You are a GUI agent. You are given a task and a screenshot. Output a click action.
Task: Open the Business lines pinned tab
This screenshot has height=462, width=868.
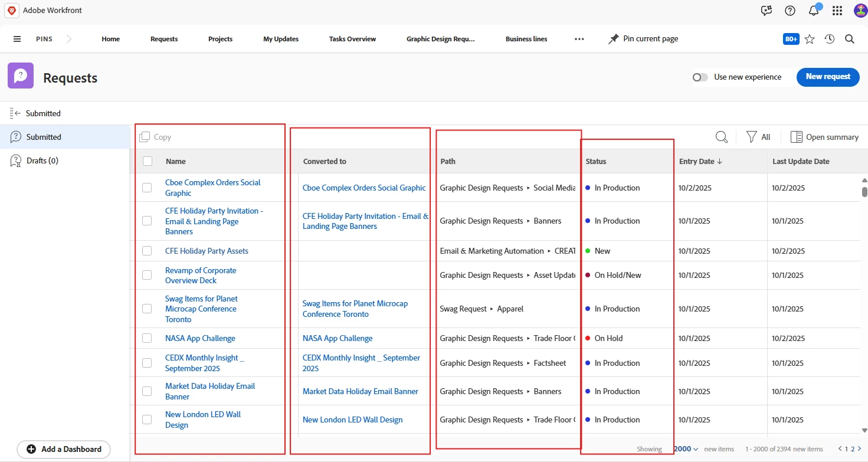coord(526,39)
